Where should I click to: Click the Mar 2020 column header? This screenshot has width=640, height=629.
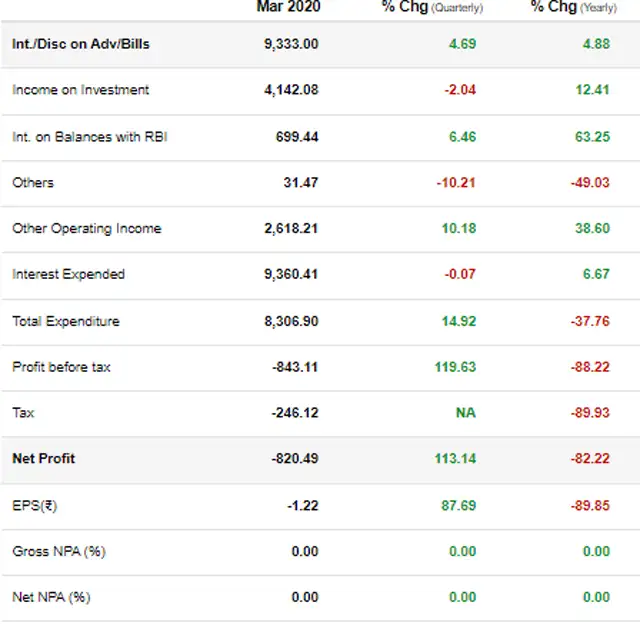pos(287,7)
